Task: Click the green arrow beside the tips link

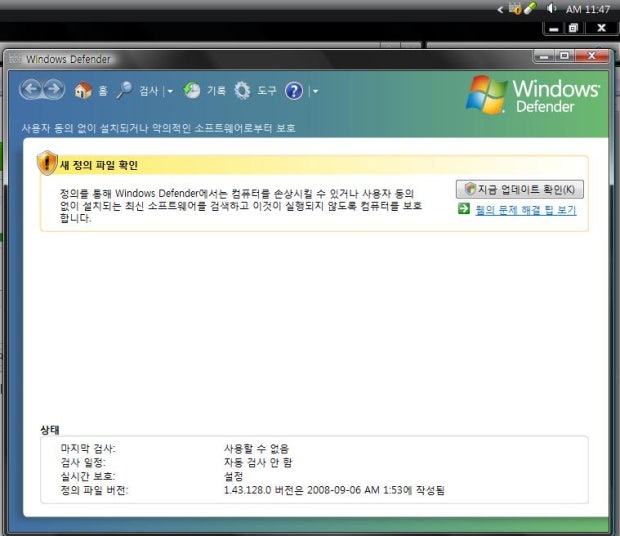Action: click(x=464, y=209)
